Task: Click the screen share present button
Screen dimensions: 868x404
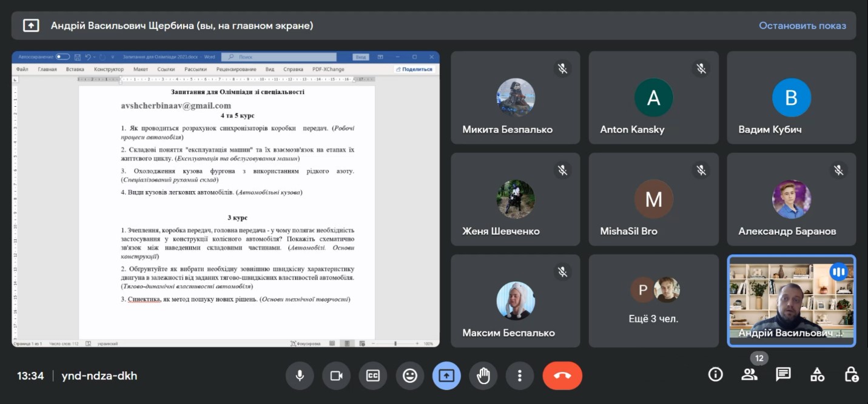Action: [x=446, y=375]
